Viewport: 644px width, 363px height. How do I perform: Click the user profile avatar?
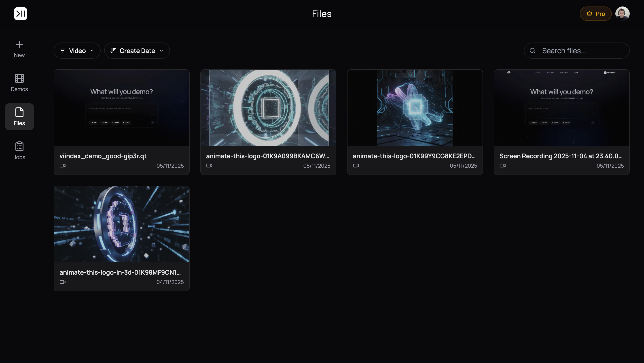[x=623, y=13]
